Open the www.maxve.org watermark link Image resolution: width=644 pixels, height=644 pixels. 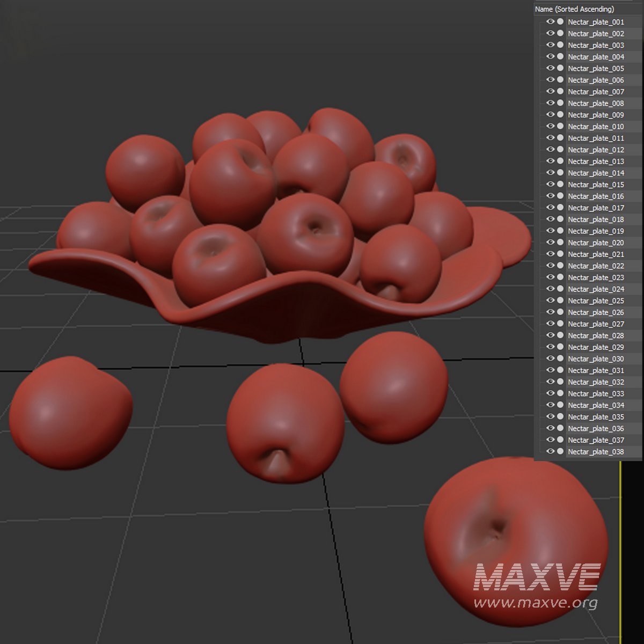click(x=536, y=603)
